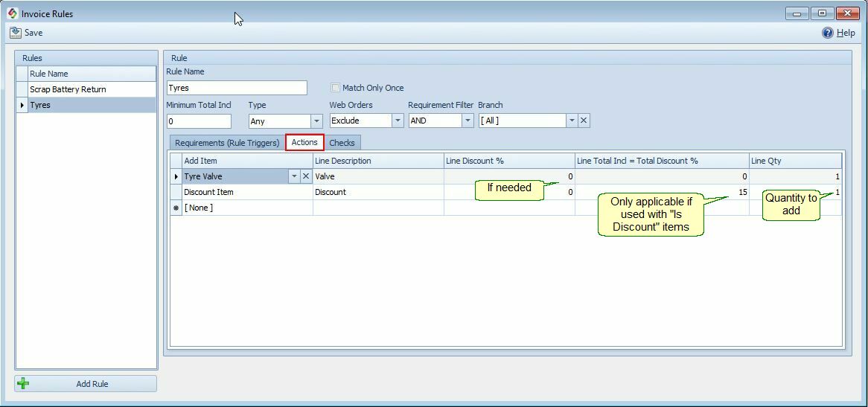Click the Minimum Total Incl field
The image size is (868, 407).
point(200,121)
